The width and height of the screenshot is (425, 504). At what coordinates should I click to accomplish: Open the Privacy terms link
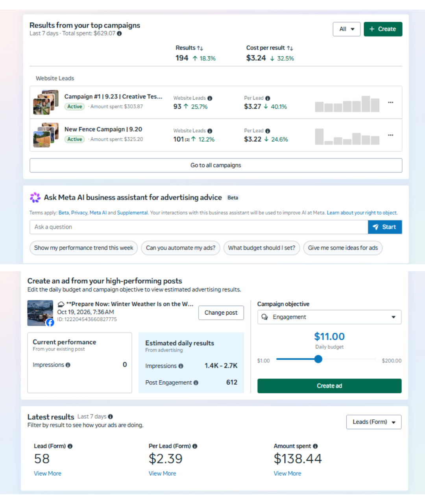coord(79,213)
